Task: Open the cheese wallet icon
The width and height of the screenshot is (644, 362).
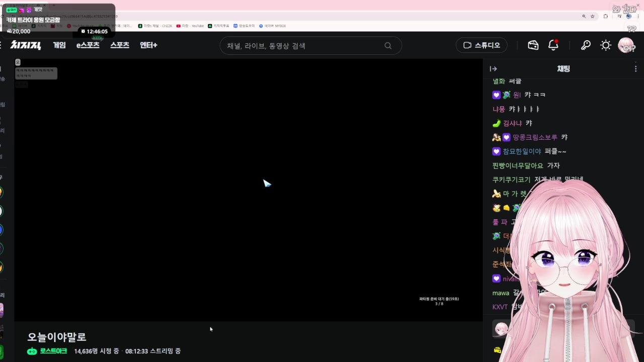Action: click(x=533, y=45)
